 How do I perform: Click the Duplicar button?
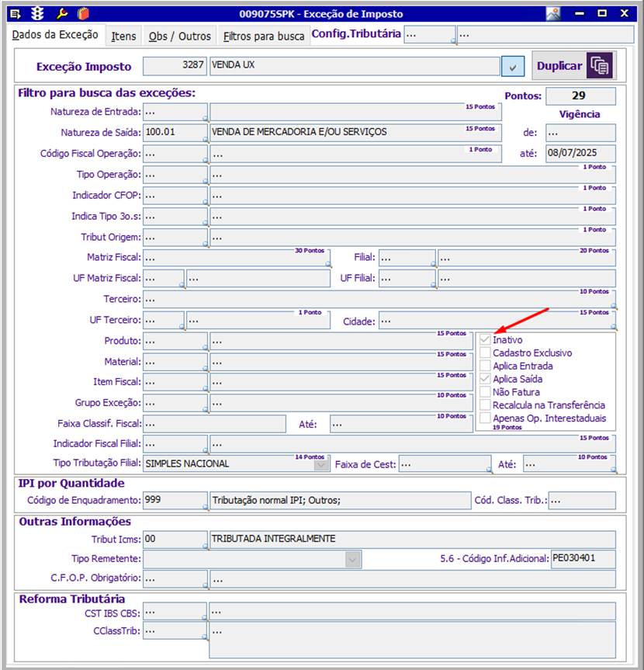pyautogui.click(x=574, y=65)
